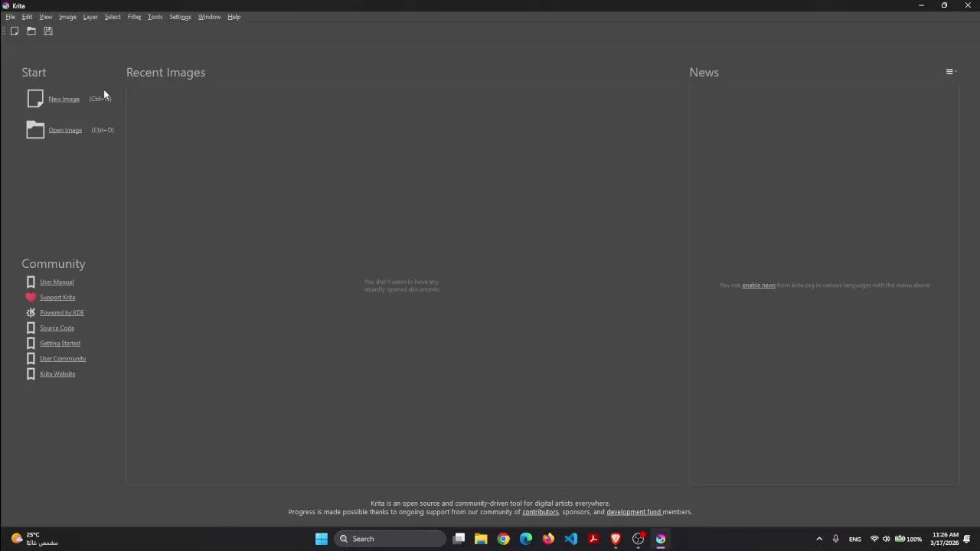
Task: Click the battery 100% indicator
Action: point(909,539)
